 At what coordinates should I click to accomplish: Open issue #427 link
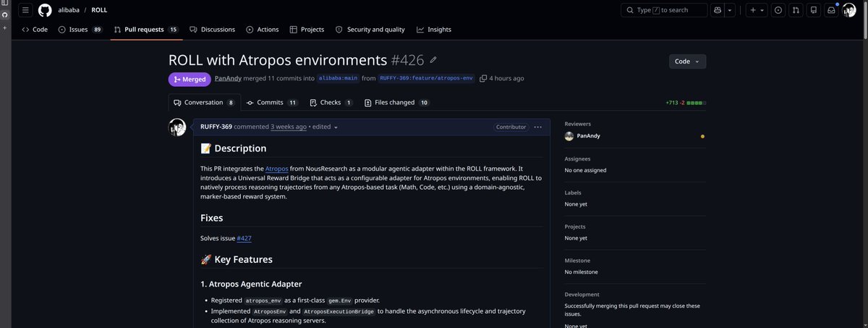(244, 238)
